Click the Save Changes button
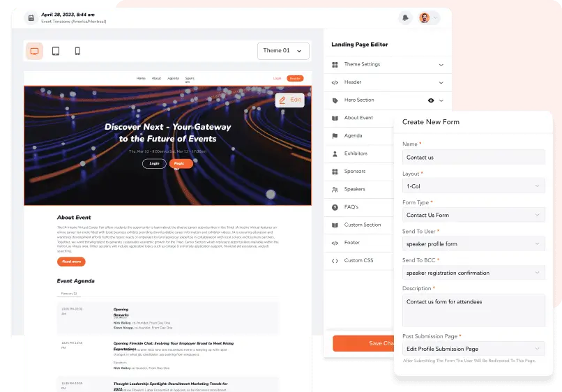This screenshot has width=562, height=392. click(x=363, y=343)
